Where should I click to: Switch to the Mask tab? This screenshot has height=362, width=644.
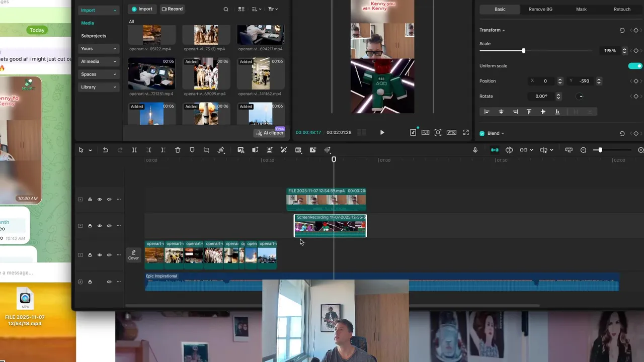coord(581,9)
